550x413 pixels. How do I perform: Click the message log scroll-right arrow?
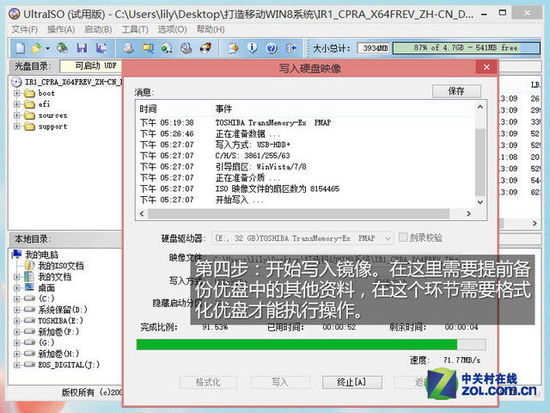click(x=469, y=213)
